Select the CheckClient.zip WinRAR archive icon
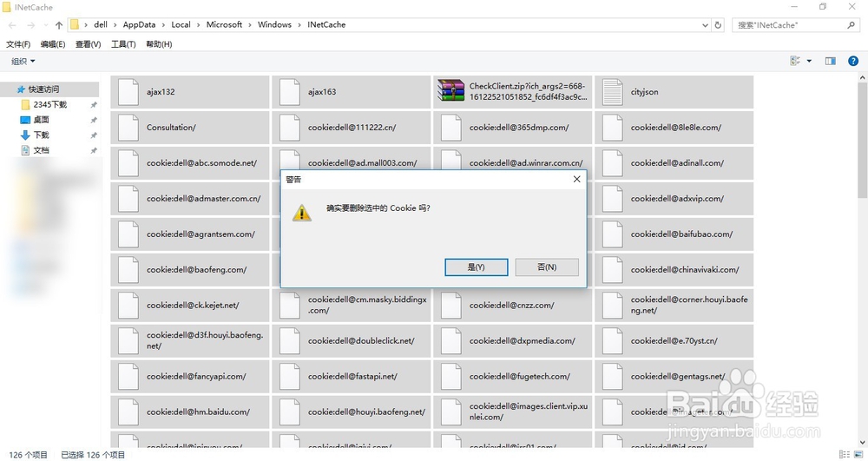Viewport: 868px width, 461px height. pos(450,90)
